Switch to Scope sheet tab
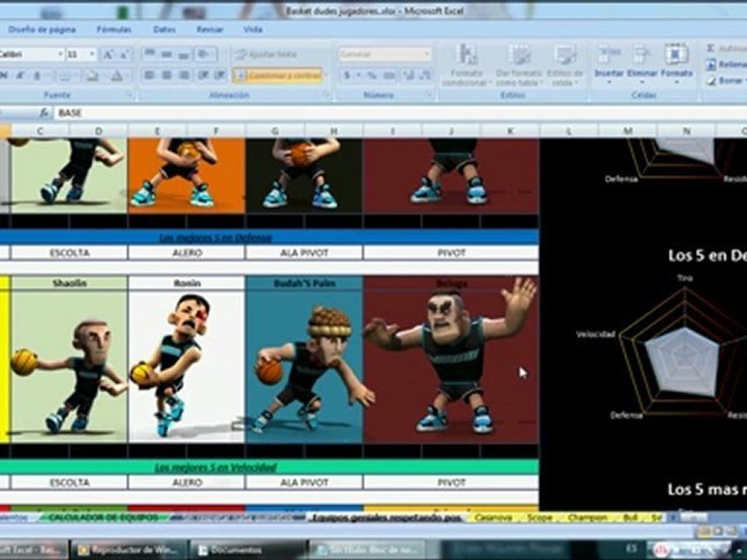This screenshot has width=747, height=560. pos(540,517)
